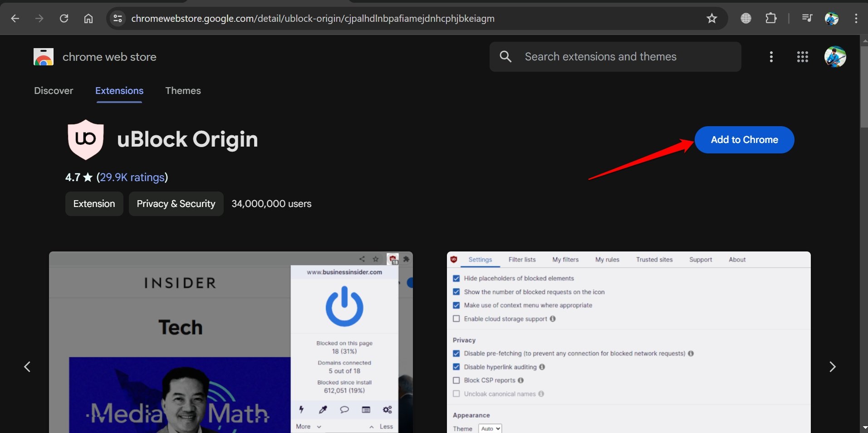Click the eyedropper picker icon in popup screenshot
Image resolution: width=868 pixels, height=433 pixels.
[x=323, y=409]
